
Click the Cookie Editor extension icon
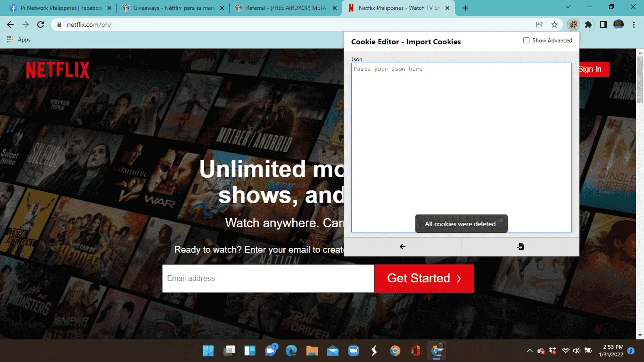click(x=573, y=25)
